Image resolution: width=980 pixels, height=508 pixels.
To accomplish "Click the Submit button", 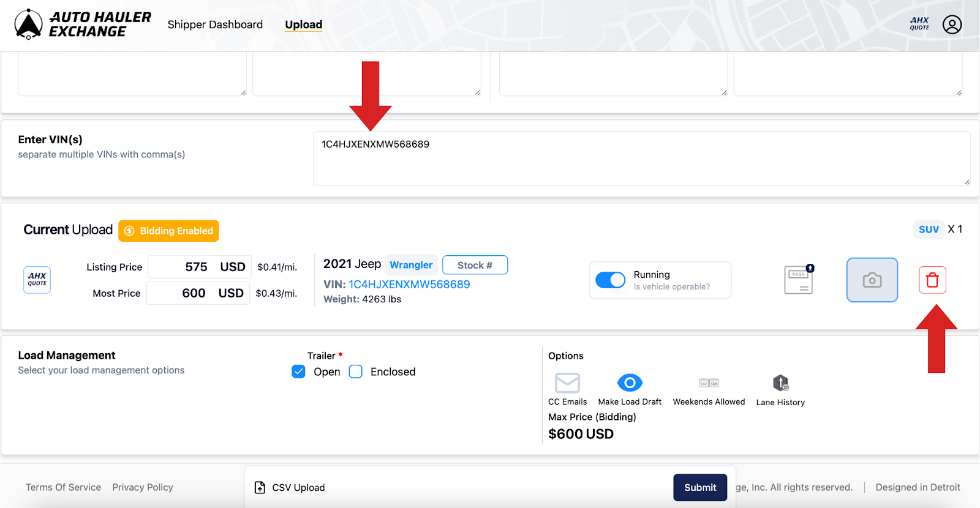I will 700,487.
